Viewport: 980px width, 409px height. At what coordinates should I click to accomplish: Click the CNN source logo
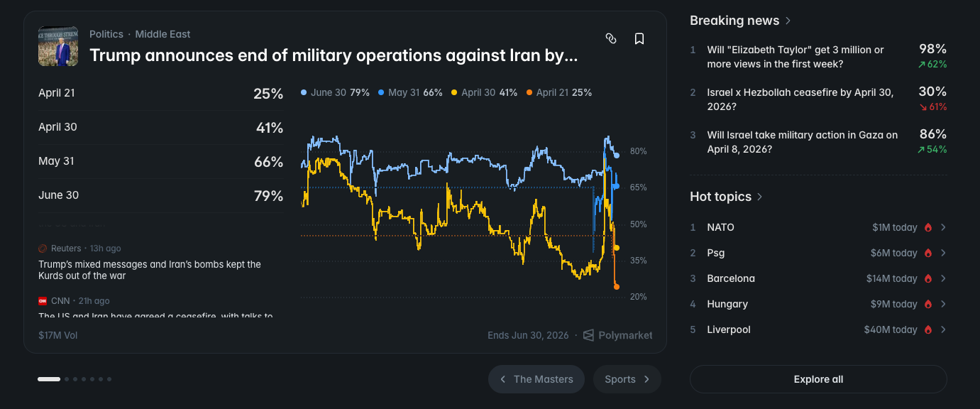coord(43,301)
